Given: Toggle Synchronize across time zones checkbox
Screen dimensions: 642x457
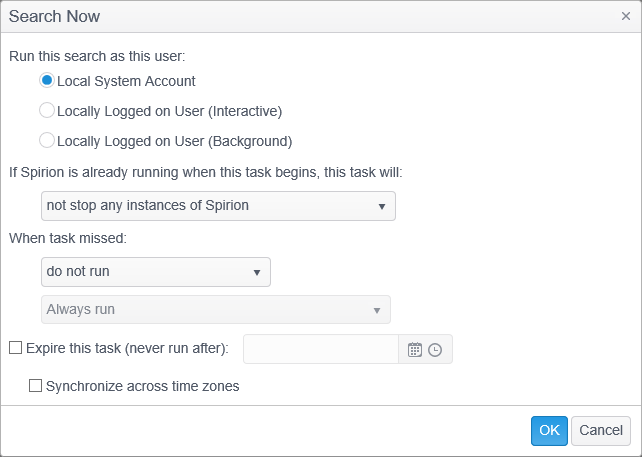Looking at the screenshot, I should click(x=36, y=385).
